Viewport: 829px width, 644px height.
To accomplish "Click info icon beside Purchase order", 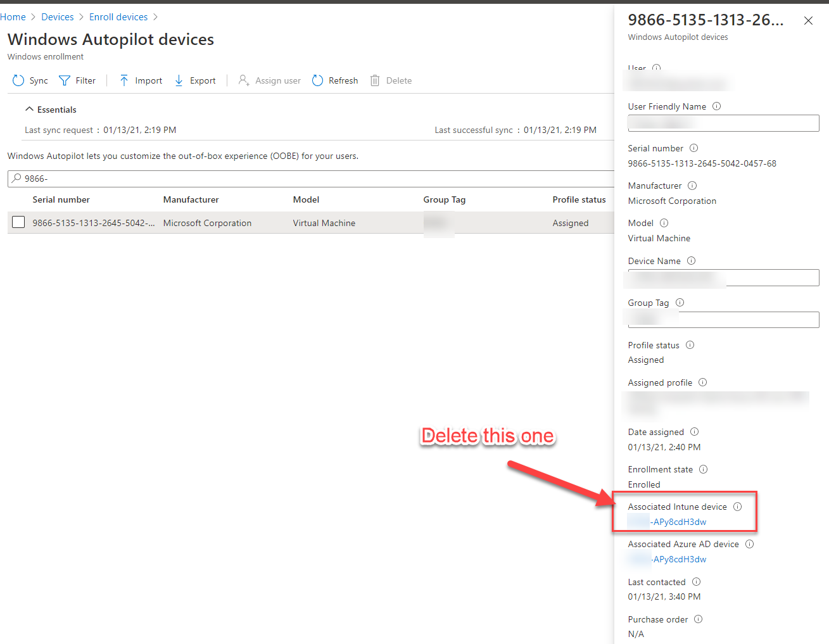I will [x=698, y=619].
